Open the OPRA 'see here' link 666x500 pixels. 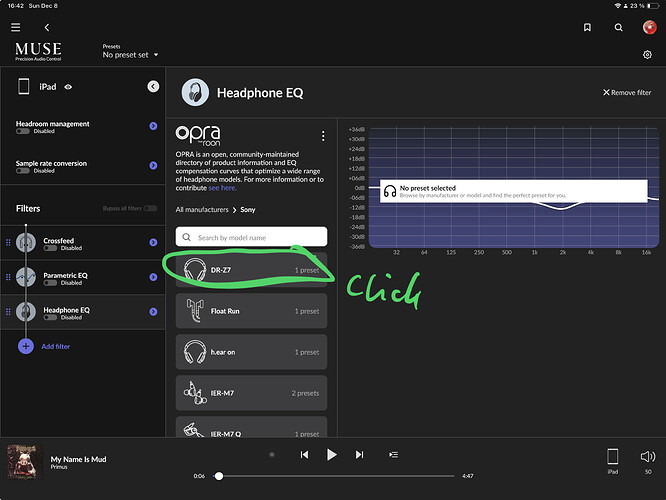pos(222,188)
